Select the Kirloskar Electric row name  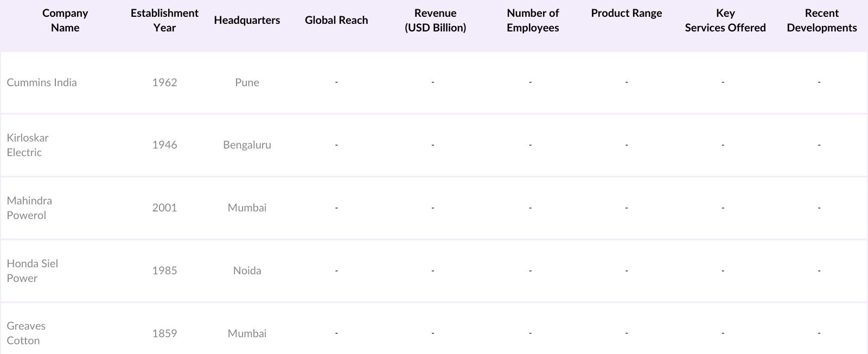(28, 145)
